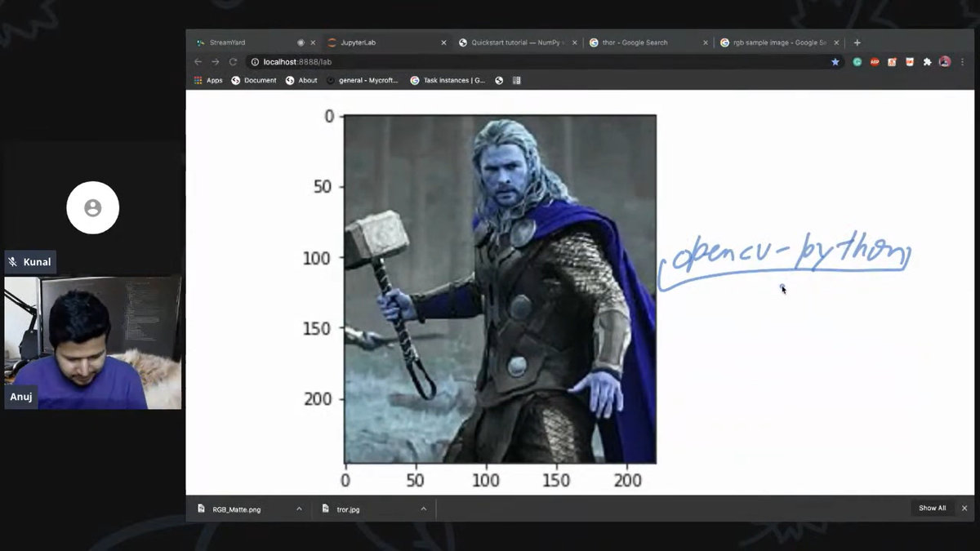980x551 pixels.
Task: Open the tror.jpg download
Action: (349, 509)
